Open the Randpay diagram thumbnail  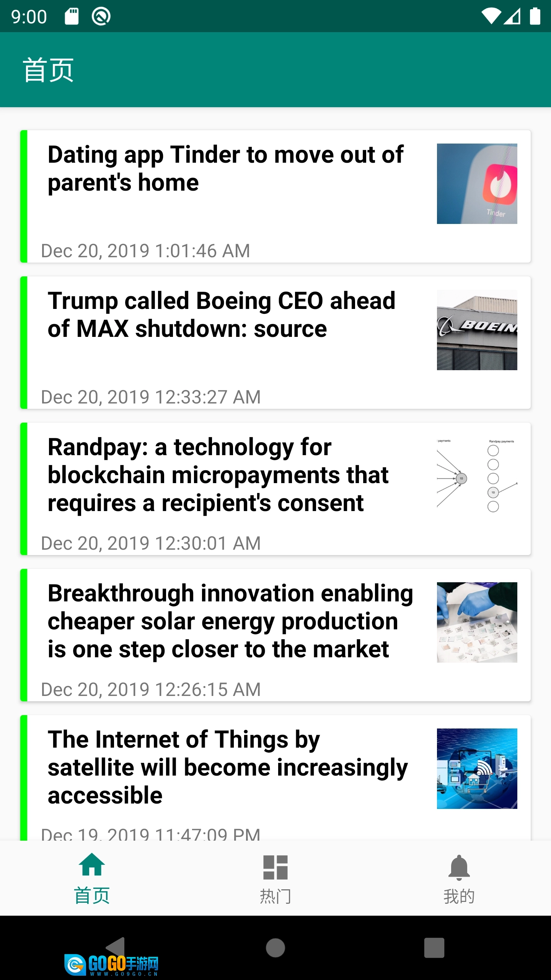tap(477, 476)
